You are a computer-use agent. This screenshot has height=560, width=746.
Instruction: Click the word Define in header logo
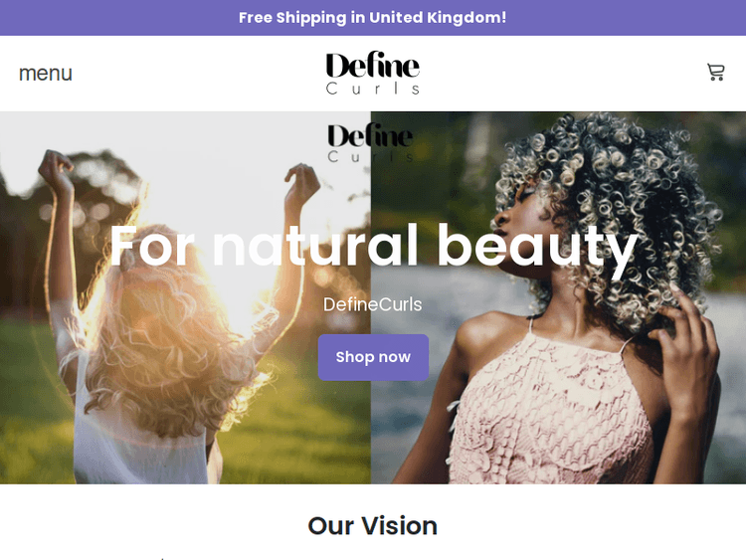(373, 66)
